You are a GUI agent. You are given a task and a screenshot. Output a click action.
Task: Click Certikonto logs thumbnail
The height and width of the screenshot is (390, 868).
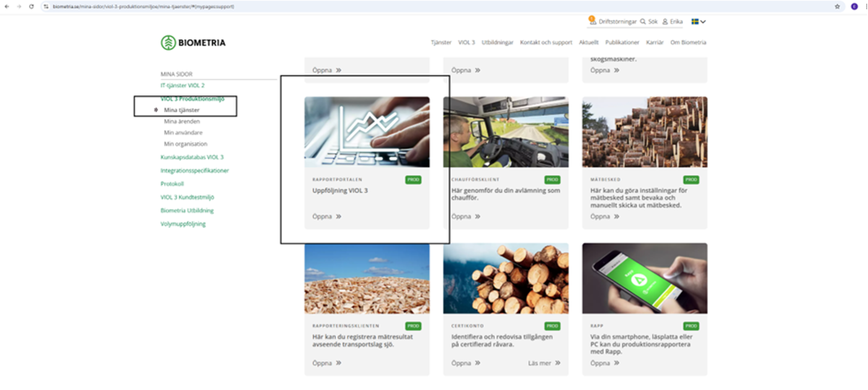click(x=506, y=278)
